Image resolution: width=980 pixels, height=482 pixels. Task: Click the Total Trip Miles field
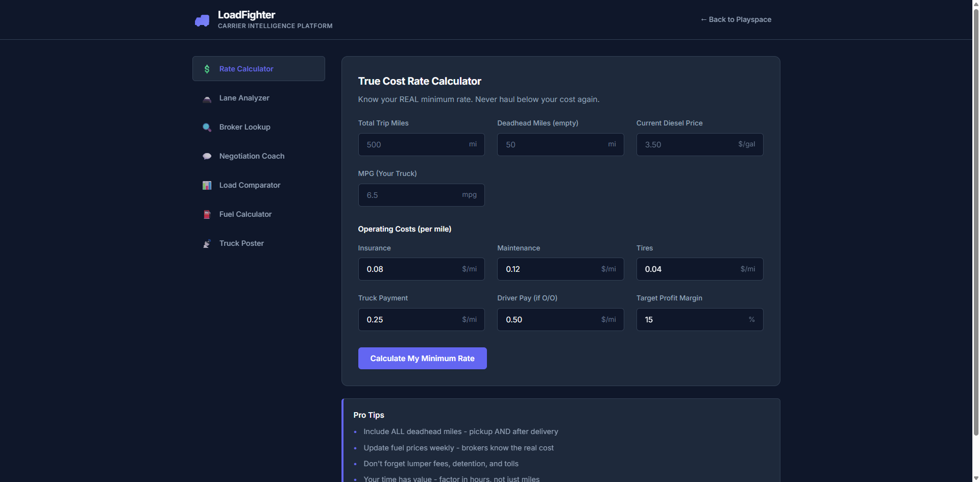tap(421, 144)
